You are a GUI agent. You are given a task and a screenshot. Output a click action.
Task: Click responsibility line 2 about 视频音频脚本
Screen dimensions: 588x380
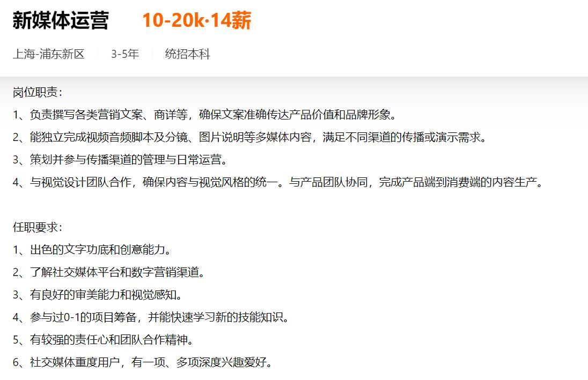250,137
